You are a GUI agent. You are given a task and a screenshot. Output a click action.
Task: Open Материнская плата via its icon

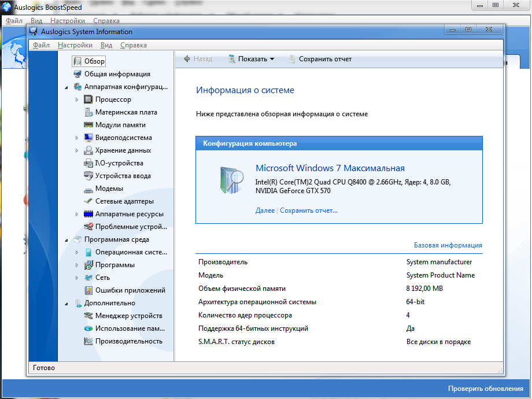click(88, 112)
